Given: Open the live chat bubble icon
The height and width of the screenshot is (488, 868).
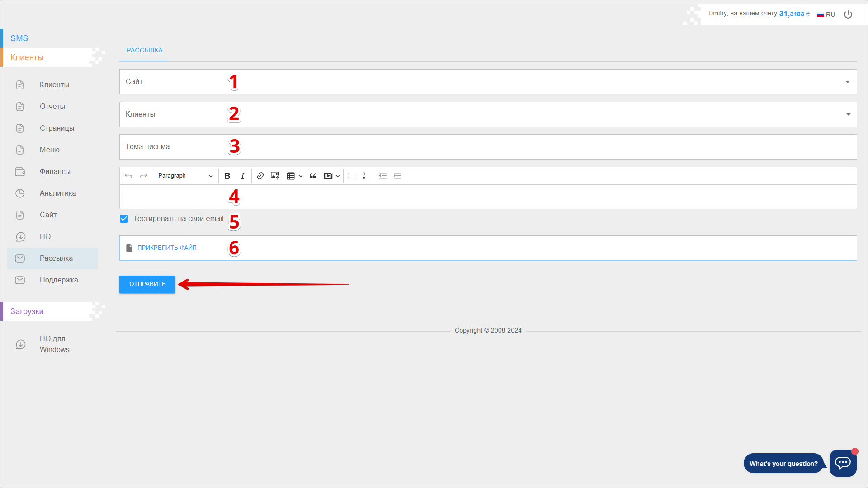Looking at the screenshot, I should pyautogui.click(x=843, y=463).
